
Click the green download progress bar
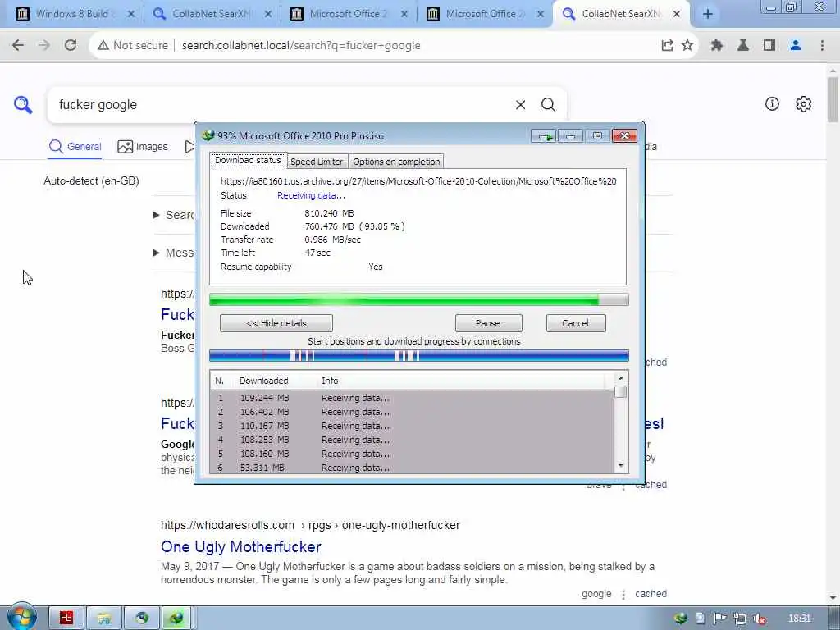[419, 300]
